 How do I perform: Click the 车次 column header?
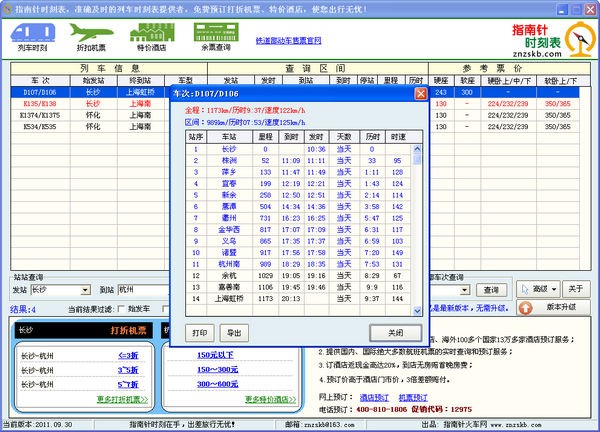click(x=41, y=81)
